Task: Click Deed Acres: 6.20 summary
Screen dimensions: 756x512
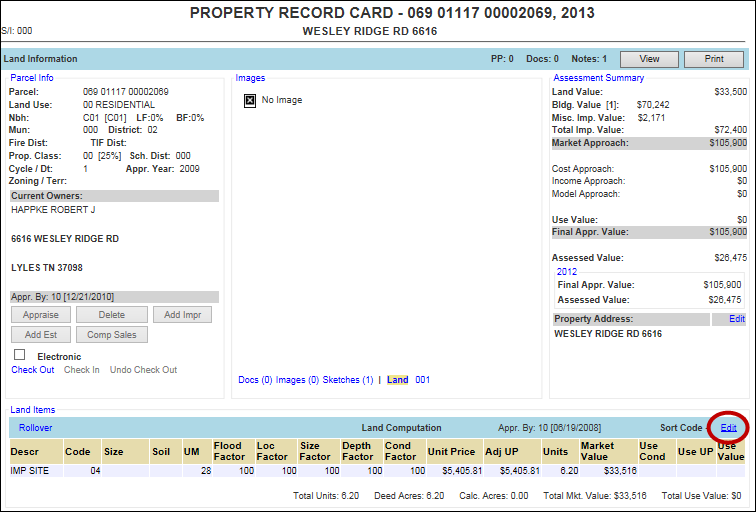Action: pos(409,496)
